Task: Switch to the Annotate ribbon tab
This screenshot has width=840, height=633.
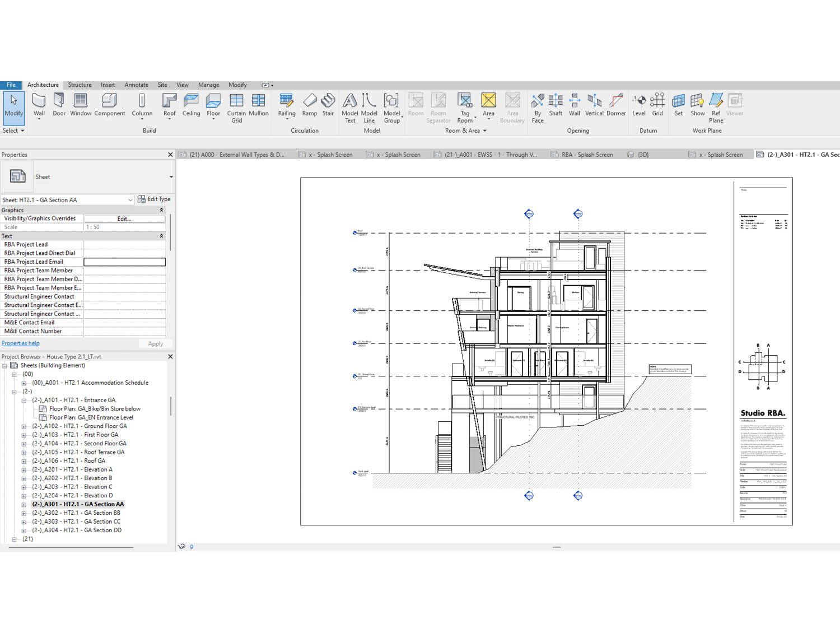Action: tap(136, 85)
